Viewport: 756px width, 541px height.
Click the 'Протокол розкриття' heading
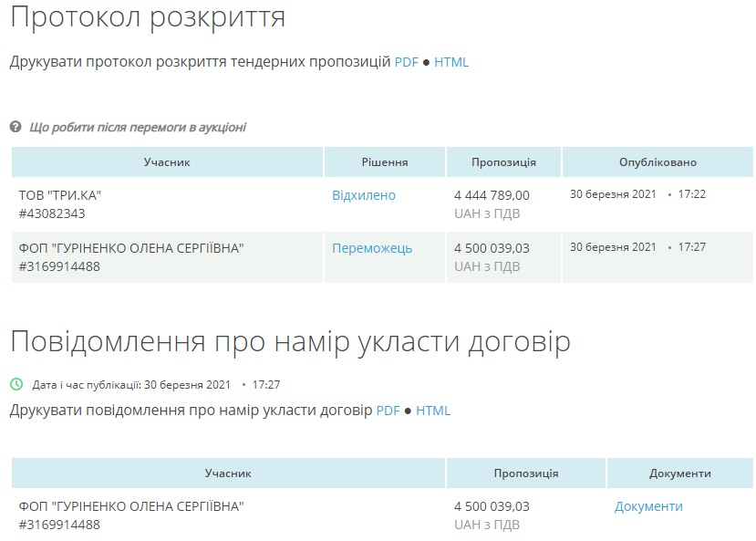[148, 18]
